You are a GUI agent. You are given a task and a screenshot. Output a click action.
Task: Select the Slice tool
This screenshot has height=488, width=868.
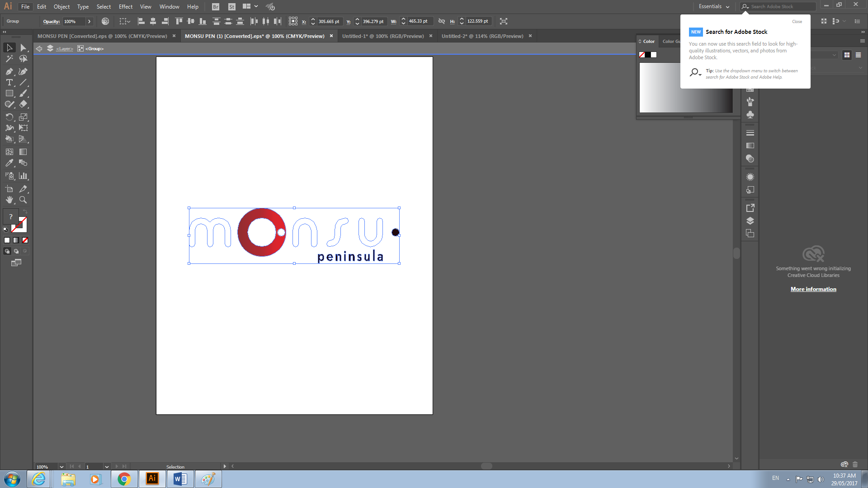coord(24,189)
